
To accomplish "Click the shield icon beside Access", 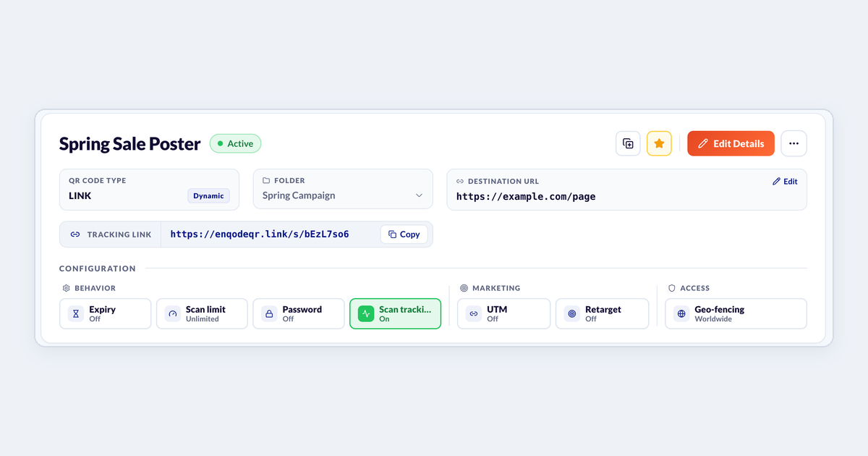I will [x=672, y=288].
